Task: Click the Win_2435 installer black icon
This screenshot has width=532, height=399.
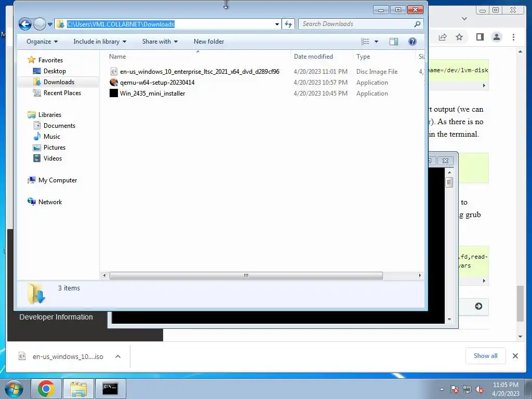Action: click(x=114, y=94)
